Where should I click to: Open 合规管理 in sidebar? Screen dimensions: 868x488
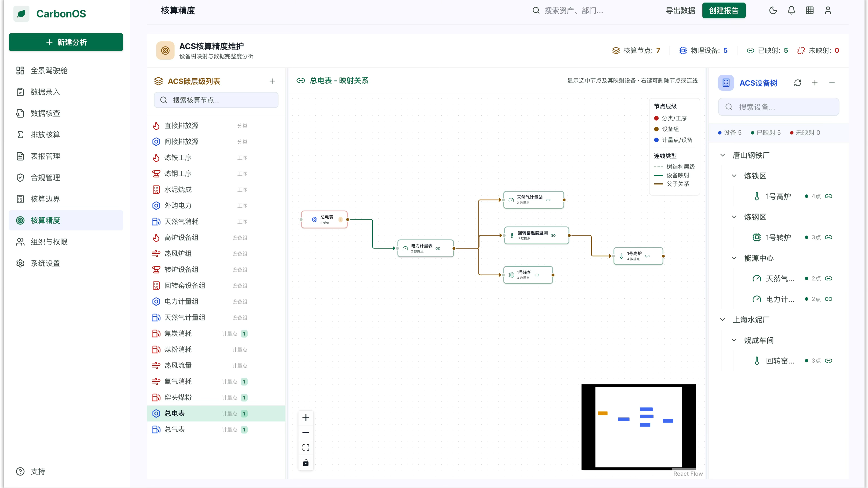(66, 178)
